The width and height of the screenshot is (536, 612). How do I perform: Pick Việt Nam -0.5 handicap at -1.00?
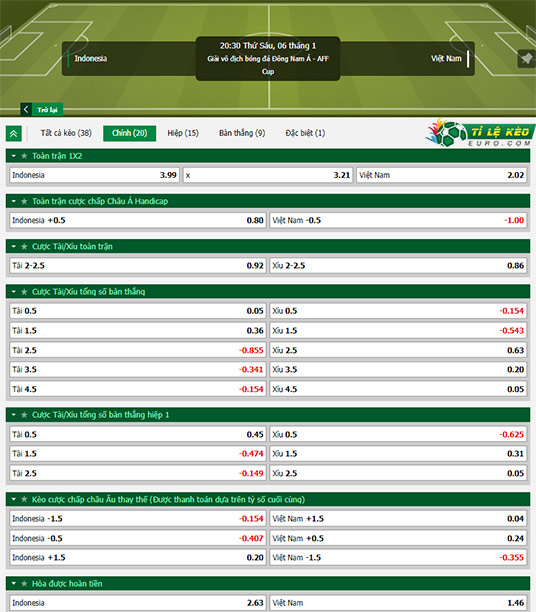point(398,221)
